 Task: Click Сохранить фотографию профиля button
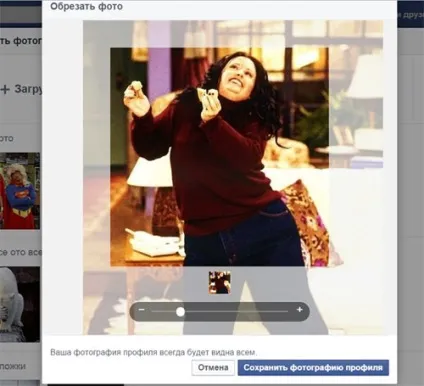click(x=313, y=367)
